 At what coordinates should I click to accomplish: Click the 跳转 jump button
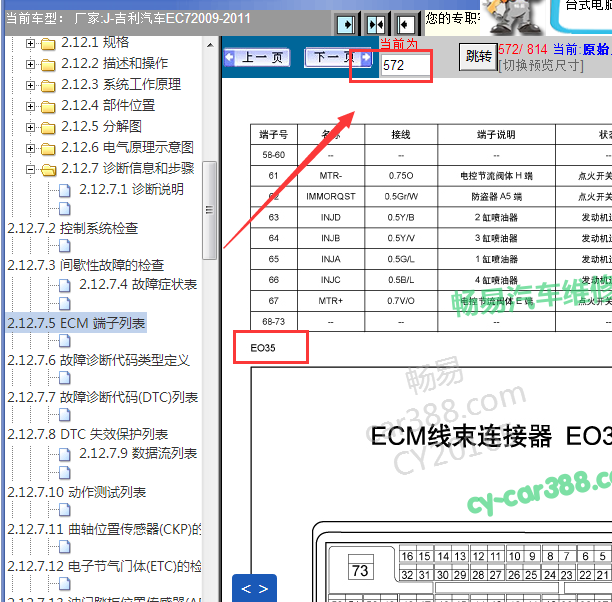tap(478, 57)
